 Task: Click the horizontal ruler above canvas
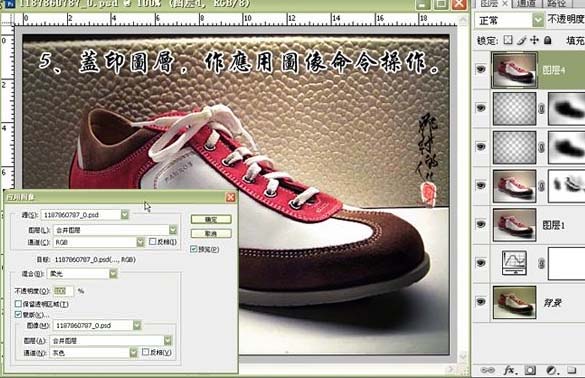pyautogui.click(x=235, y=19)
